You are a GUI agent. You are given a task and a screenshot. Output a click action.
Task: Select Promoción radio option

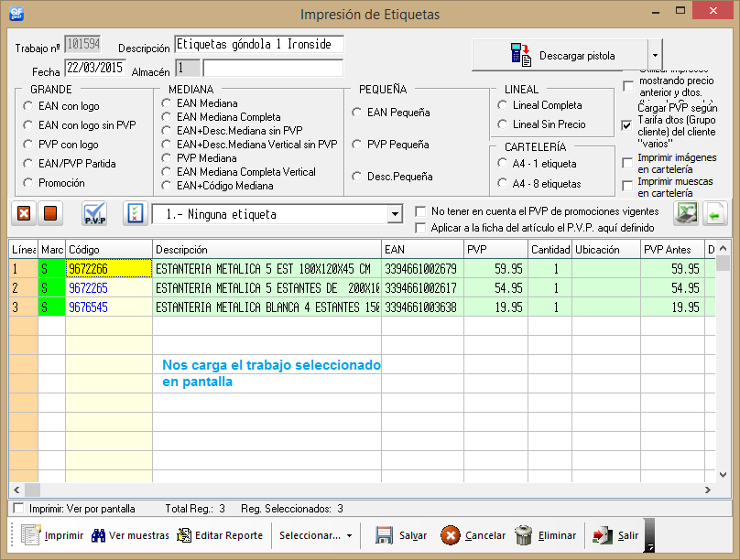click(x=27, y=182)
